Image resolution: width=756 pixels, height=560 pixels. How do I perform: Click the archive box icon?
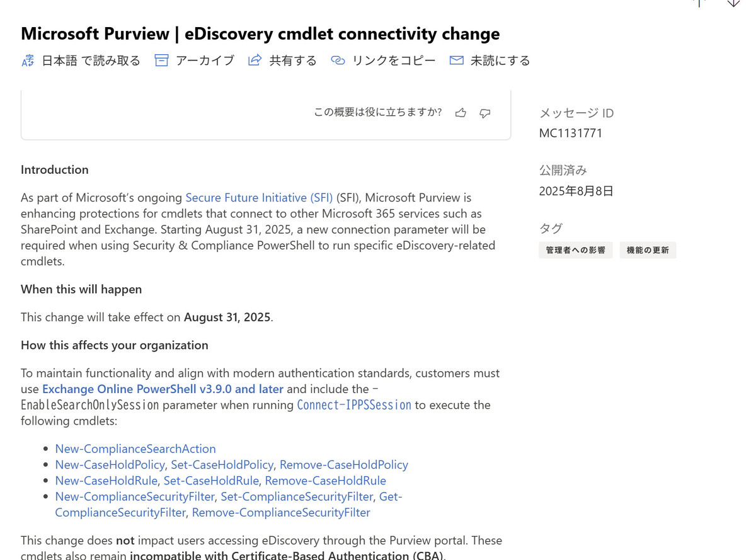pyautogui.click(x=162, y=60)
